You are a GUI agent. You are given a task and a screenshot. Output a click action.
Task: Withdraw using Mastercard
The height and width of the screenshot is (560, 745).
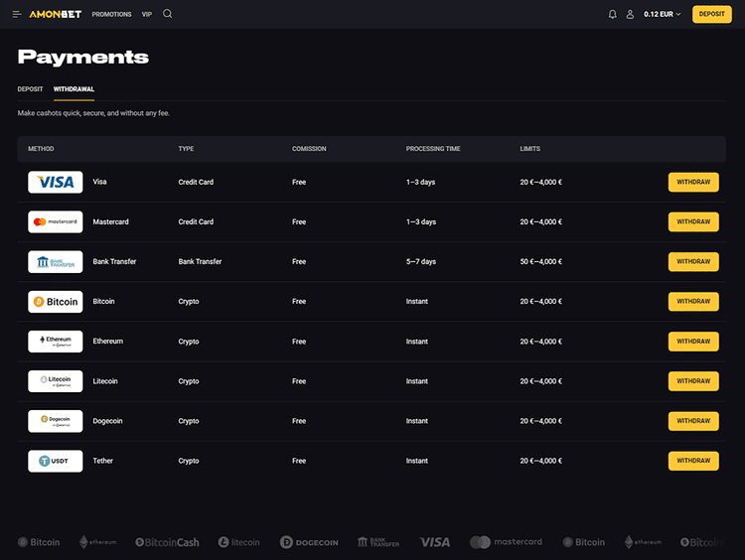point(693,222)
